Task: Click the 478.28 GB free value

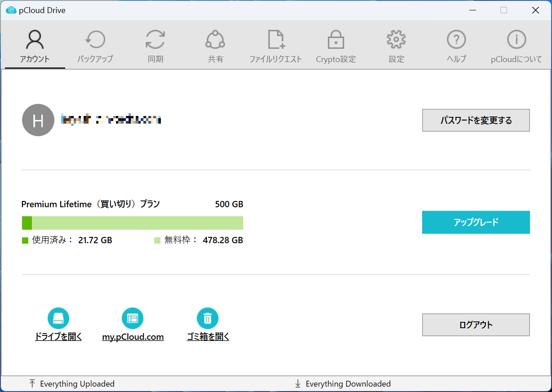Action: (223, 240)
